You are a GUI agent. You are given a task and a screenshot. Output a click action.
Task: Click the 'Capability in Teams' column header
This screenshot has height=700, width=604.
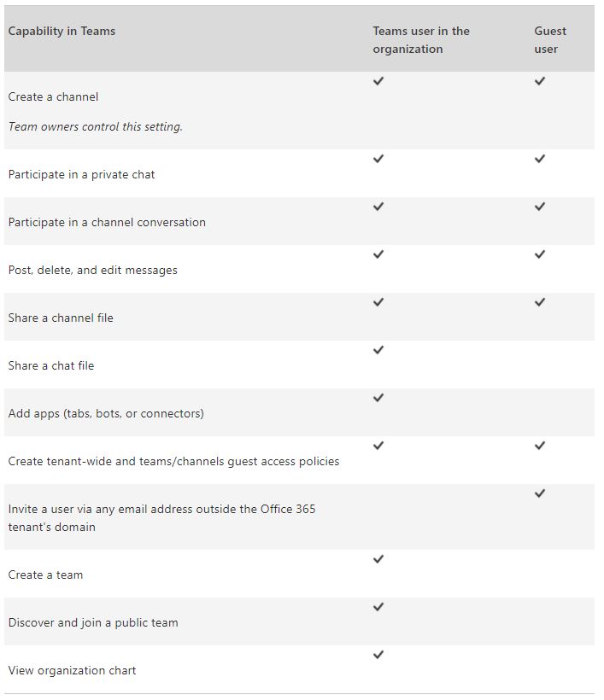pos(62,31)
